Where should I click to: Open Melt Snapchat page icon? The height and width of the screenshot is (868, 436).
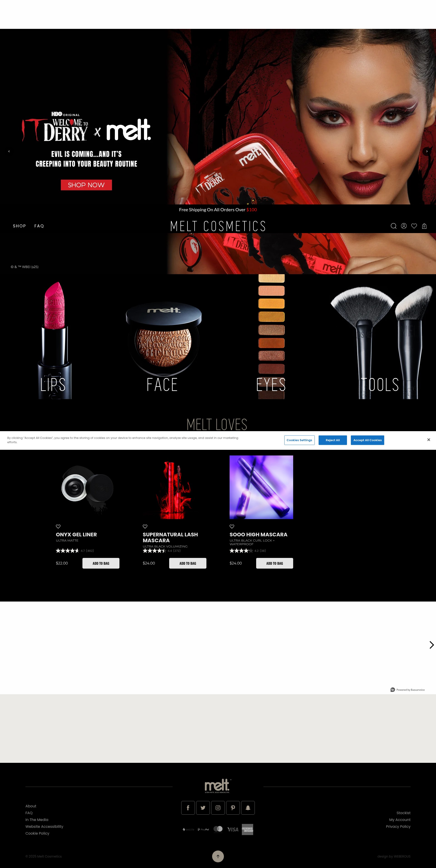(248, 808)
